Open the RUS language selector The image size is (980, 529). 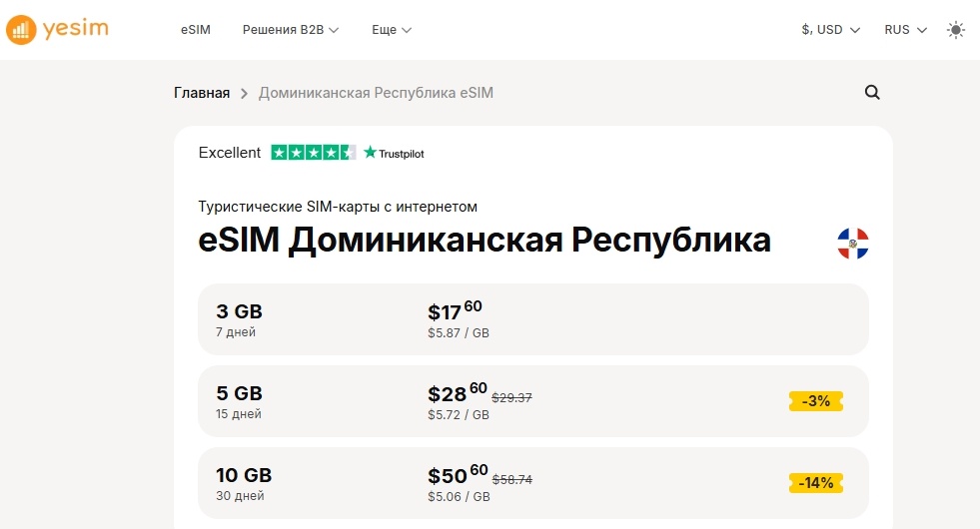point(905,30)
